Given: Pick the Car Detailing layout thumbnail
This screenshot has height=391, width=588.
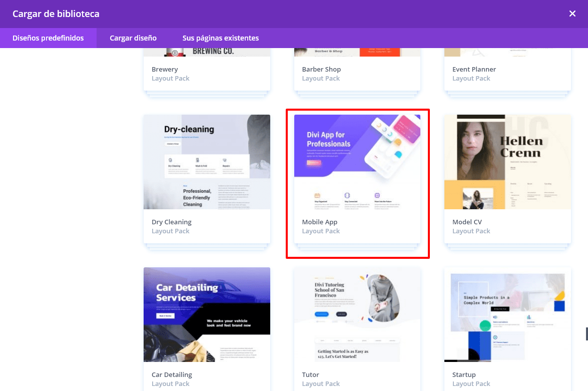Looking at the screenshot, I should pyautogui.click(x=207, y=314).
